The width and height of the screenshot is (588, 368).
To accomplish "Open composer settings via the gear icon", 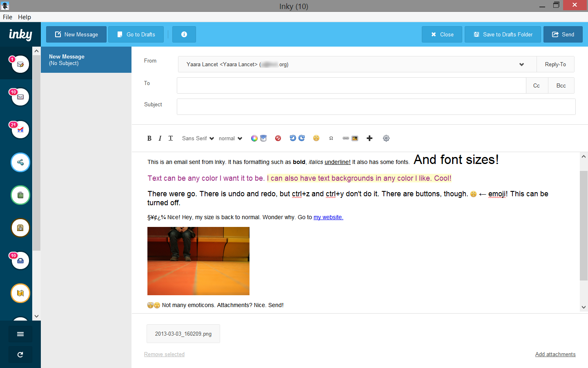I will pyautogui.click(x=386, y=138).
